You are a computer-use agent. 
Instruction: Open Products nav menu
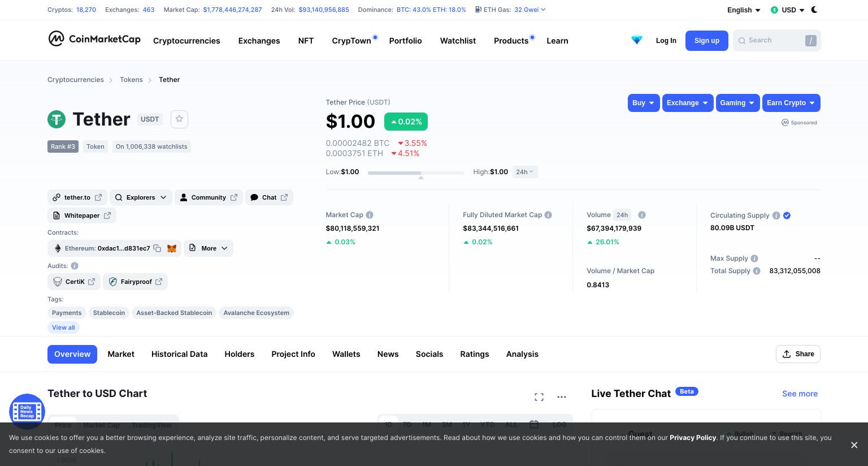[511, 41]
